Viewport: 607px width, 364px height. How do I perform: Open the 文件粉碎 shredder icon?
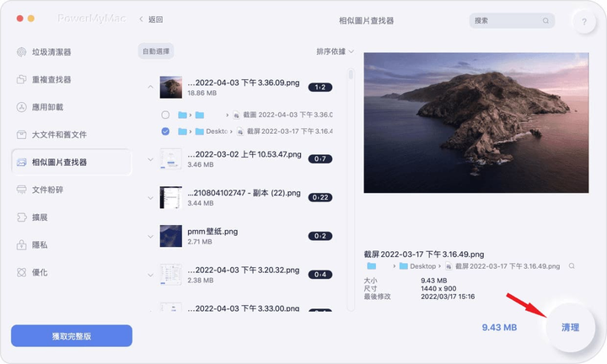point(21,190)
